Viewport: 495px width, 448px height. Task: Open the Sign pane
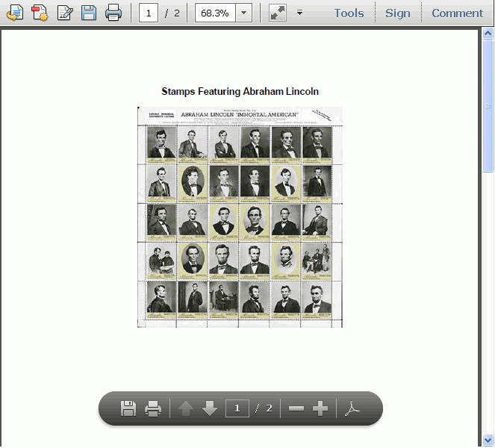tap(398, 13)
